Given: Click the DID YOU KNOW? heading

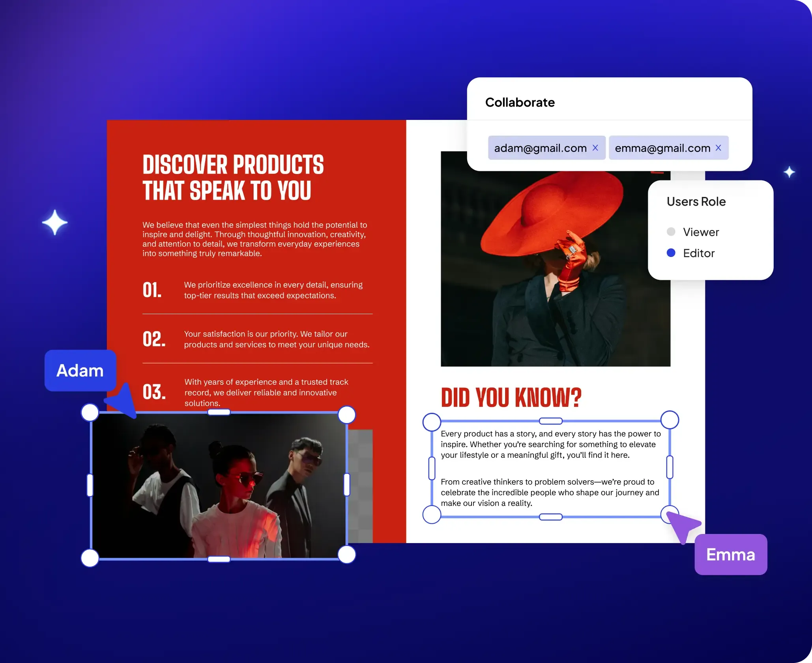Looking at the screenshot, I should (x=511, y=397).
